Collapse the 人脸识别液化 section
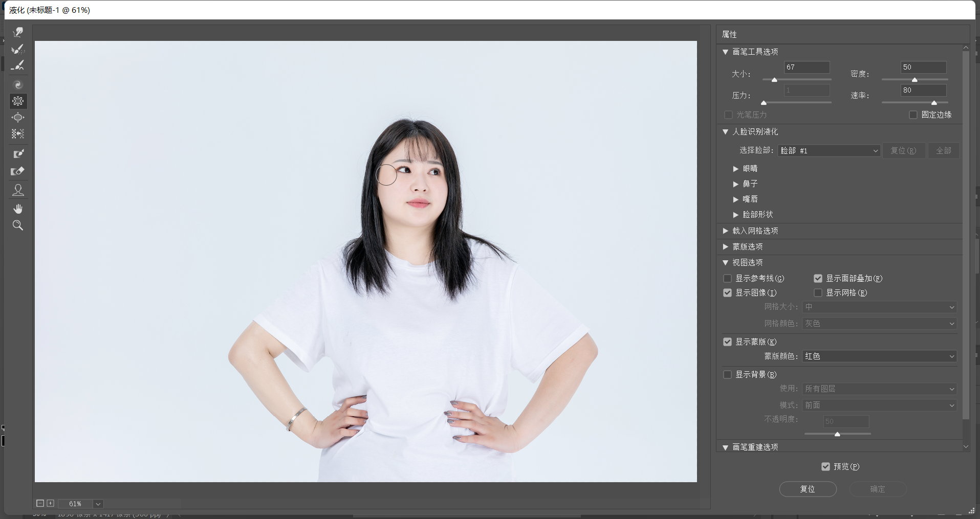 [725, 131]
